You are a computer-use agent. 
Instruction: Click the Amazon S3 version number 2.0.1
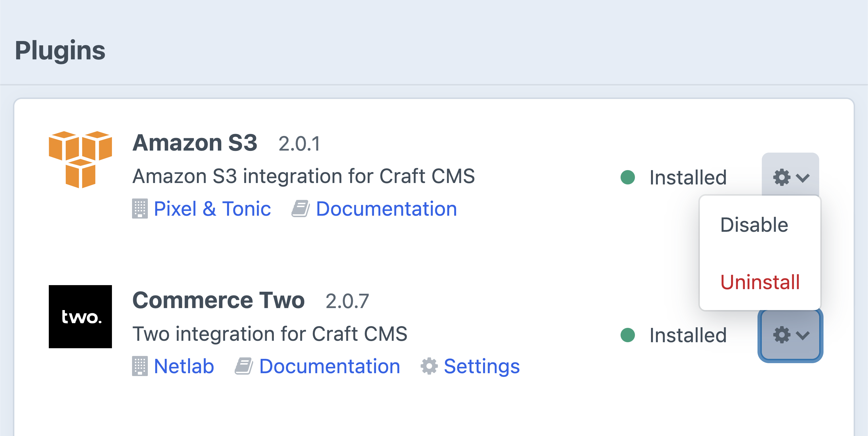pos(299,144)
